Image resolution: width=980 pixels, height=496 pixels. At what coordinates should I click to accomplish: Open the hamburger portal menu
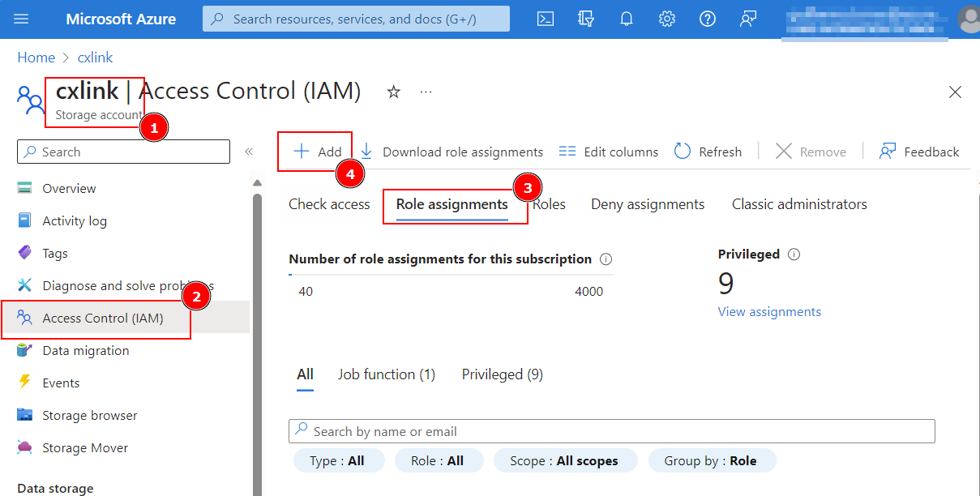pos(22,19)
